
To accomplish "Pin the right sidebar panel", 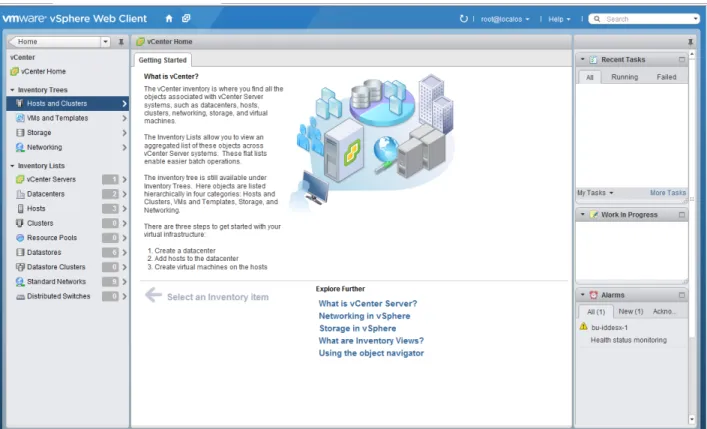I will (690, 42).
